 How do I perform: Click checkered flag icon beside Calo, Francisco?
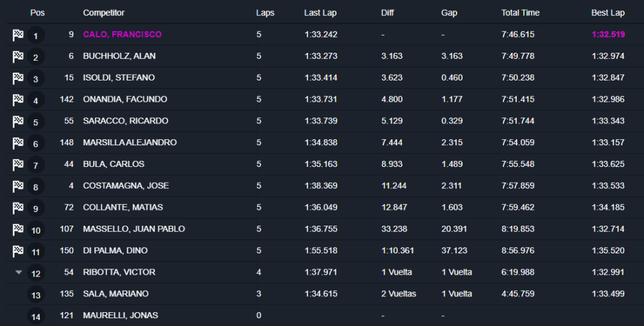(18, 35)
